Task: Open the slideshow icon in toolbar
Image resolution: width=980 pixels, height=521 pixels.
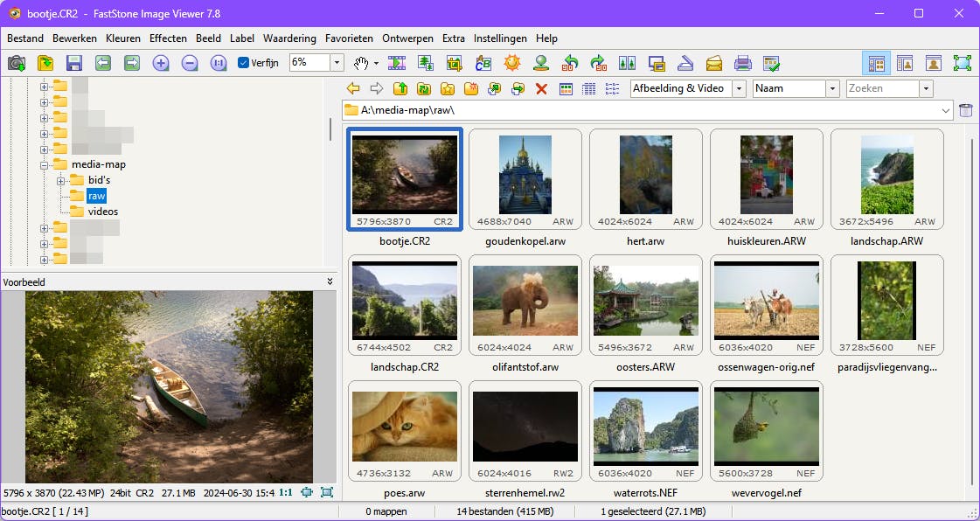Action: tap(397, 63)
